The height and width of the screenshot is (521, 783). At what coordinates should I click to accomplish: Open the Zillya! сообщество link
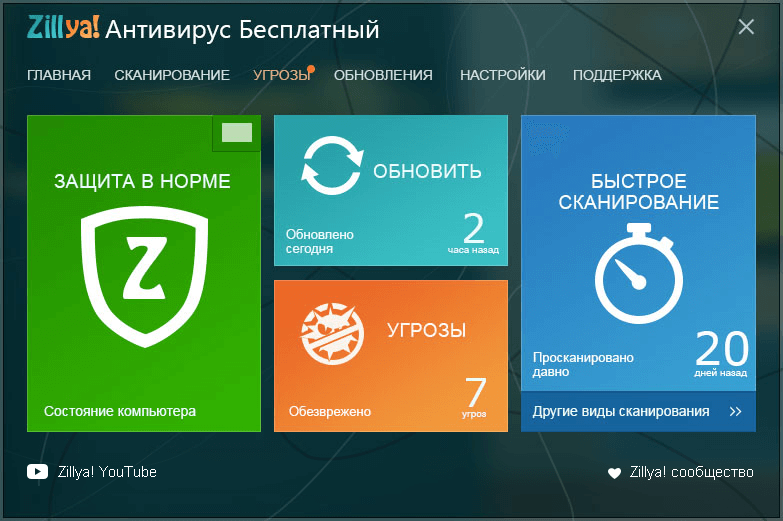pyautogui.click(x=691, y=472)
